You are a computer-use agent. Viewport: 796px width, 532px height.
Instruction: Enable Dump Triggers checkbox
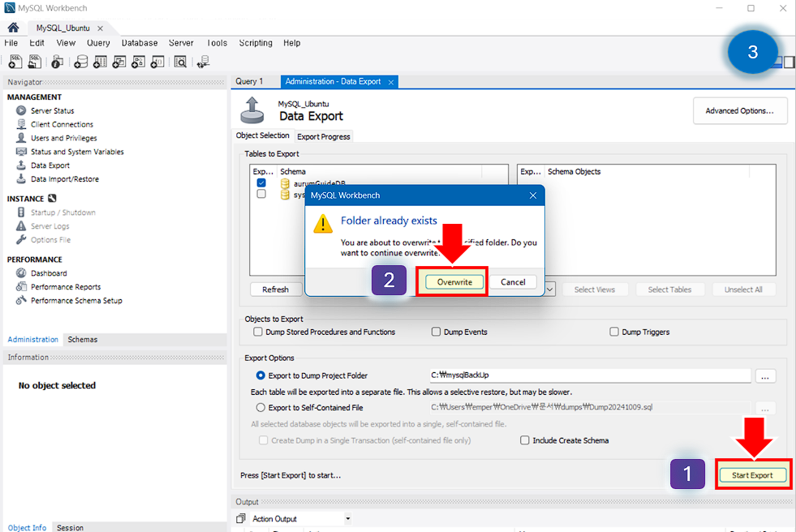[614, 332]
